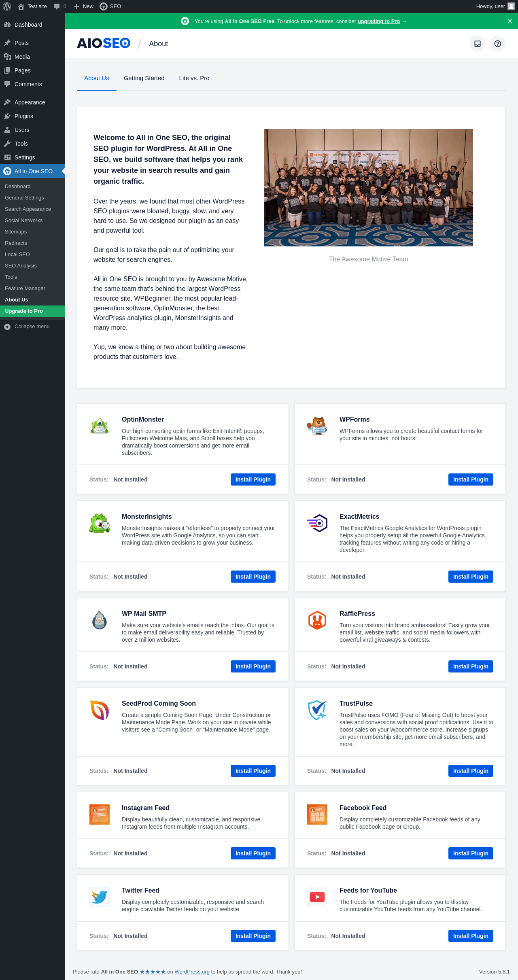Click the SeedProd leaf logo icon
The height and width of the screenshot is (980, 518).
click(x=100, y=710)
